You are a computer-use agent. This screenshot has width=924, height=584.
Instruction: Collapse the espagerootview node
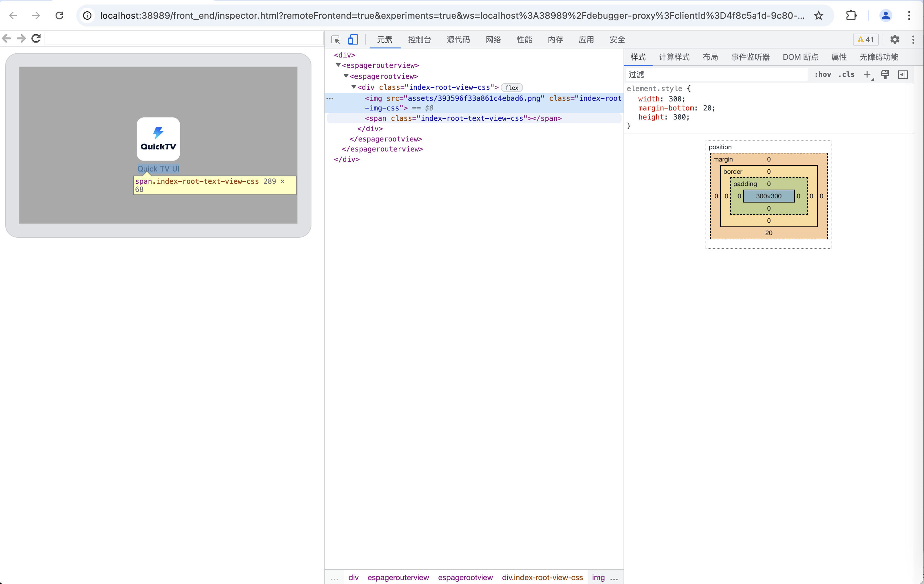click(346, 76)
